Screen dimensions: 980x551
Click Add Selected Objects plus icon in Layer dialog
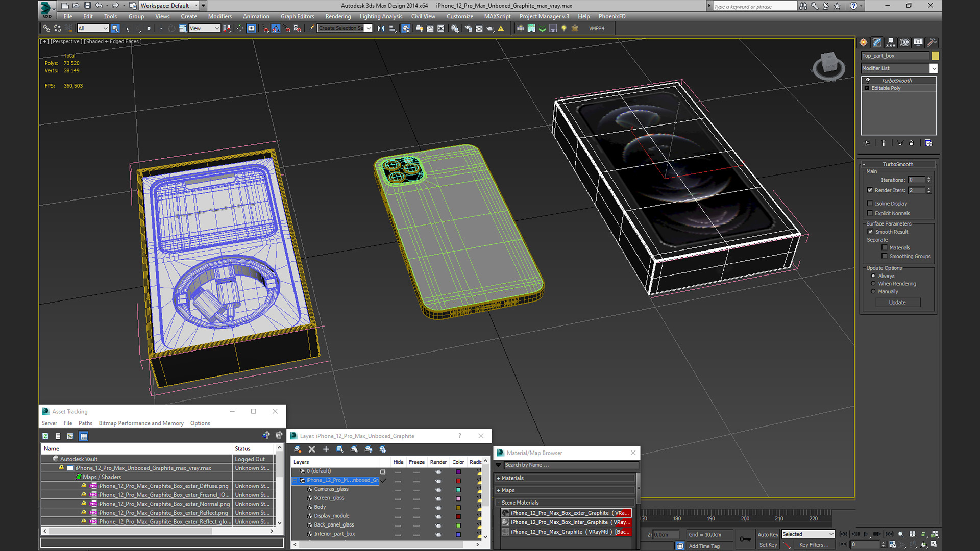326,449
